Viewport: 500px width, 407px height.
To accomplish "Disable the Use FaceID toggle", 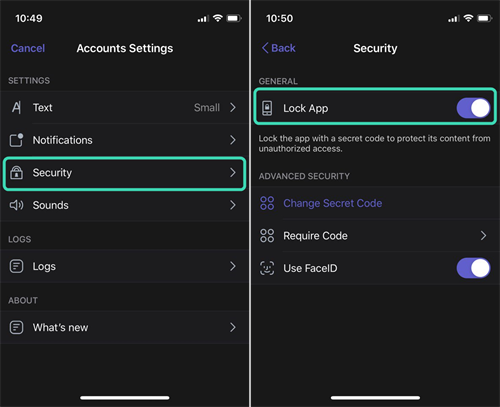I will [x=473, y=268].
